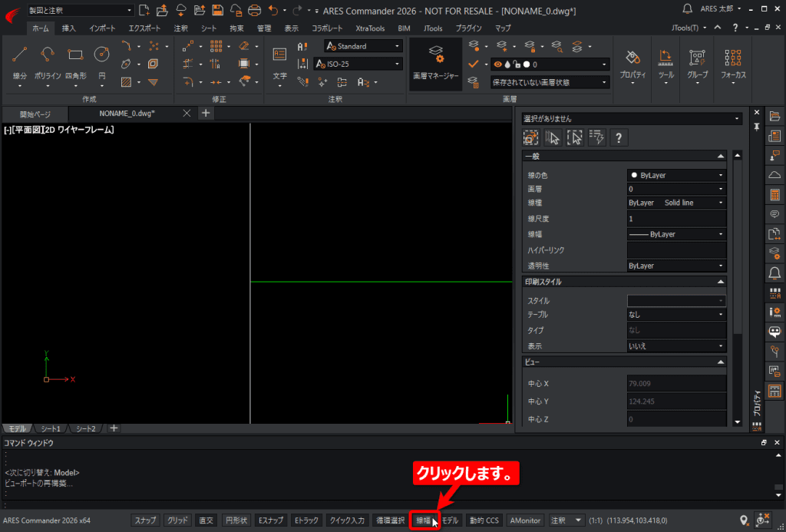
Task: Open the エクスポート ribbon tab
Action: [x=144, y=28]
